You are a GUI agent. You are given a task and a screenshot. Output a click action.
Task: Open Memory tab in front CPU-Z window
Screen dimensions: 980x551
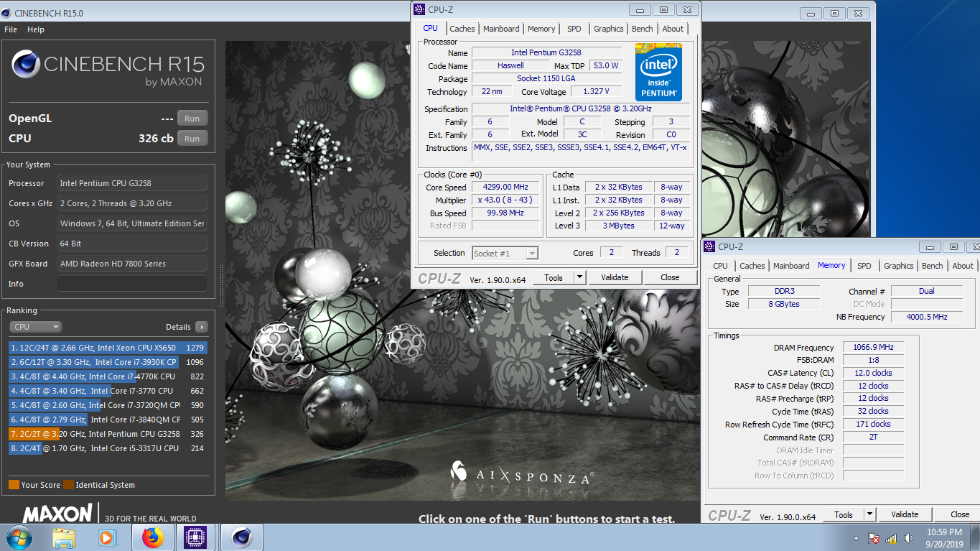541,29
